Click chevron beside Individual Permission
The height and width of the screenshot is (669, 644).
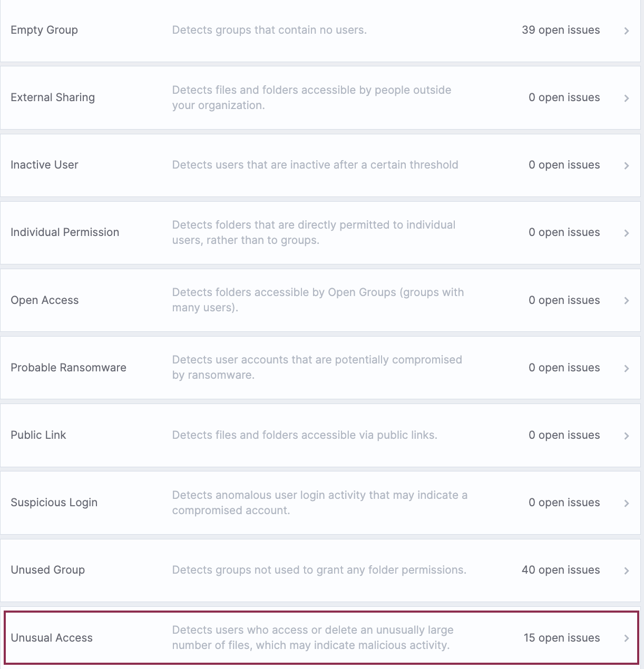[x=627, y=233]
